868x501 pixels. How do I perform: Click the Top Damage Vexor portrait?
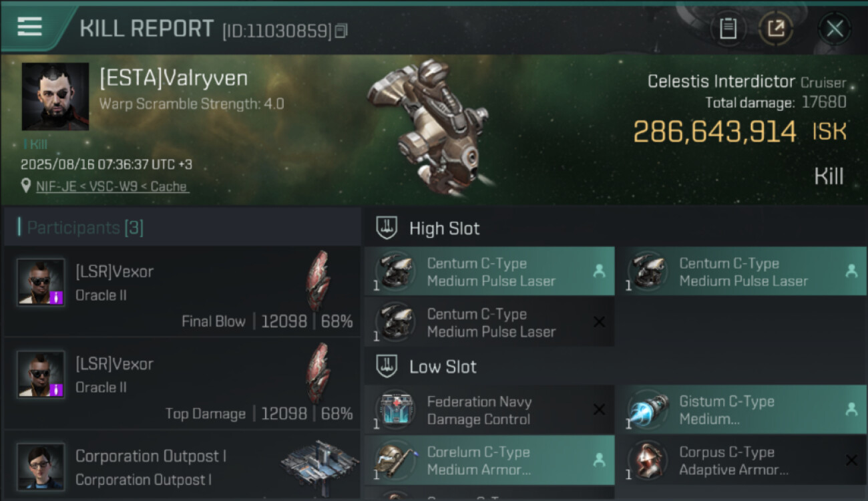(x=41, y=374)
